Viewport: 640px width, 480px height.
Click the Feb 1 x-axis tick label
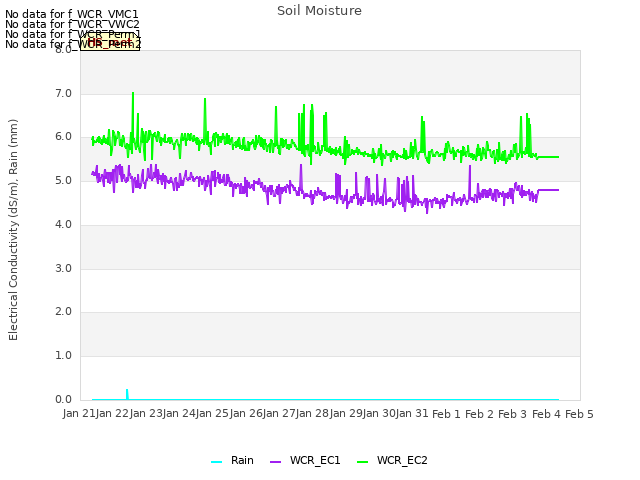click(446, 414)
